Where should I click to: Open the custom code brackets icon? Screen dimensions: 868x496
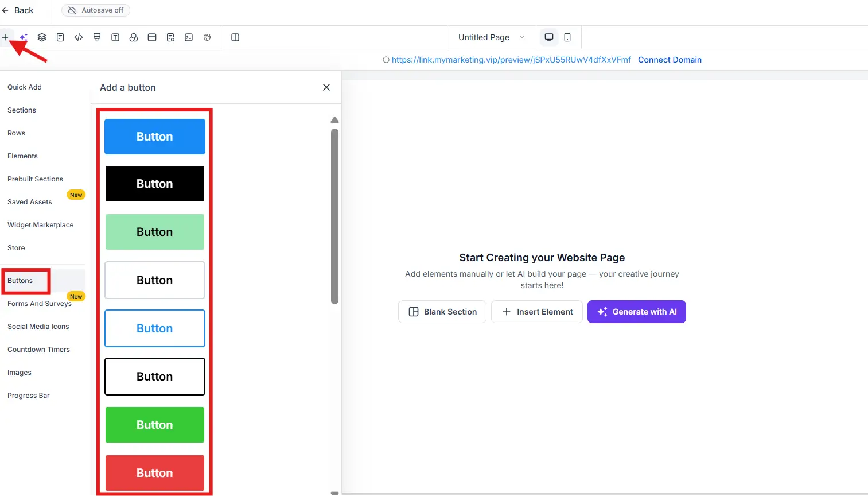point(79,37)
